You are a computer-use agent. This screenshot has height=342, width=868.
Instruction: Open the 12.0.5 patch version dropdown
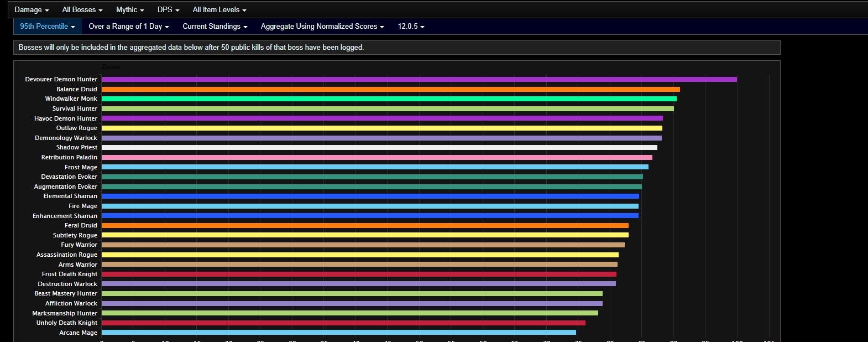click(411, 26)
